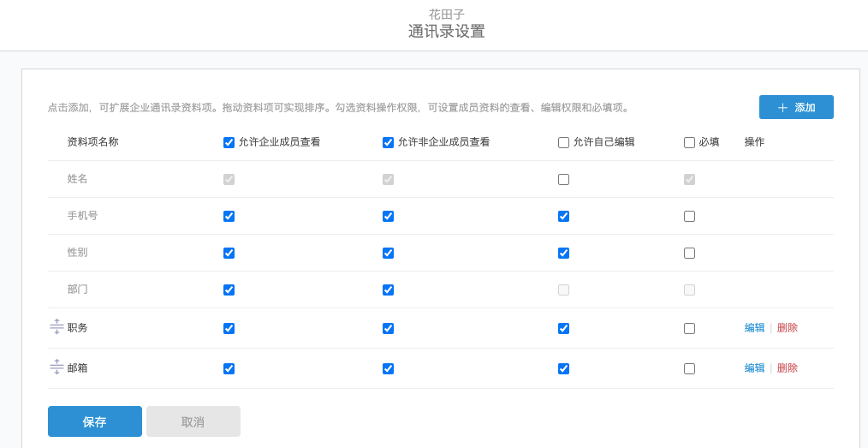
Task: Toggle header 允许企业成员查看 checkbox
Action: (229, 143)
